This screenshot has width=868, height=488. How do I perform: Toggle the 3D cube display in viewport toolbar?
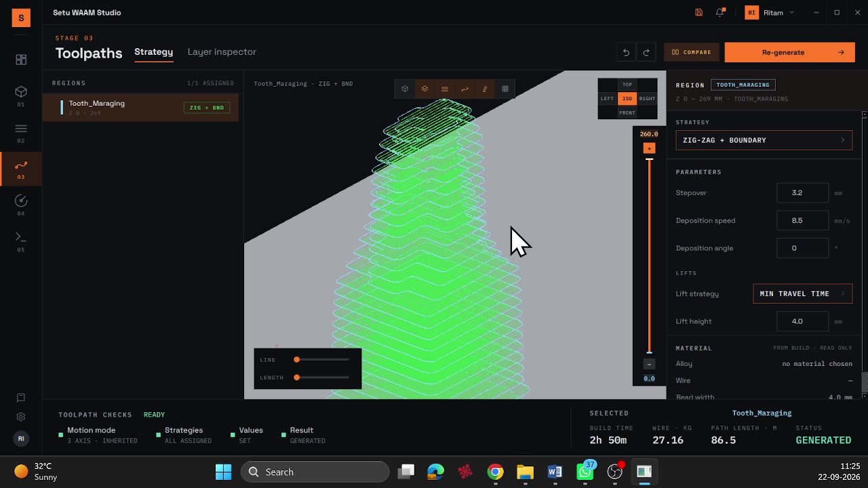click(405, 89)
